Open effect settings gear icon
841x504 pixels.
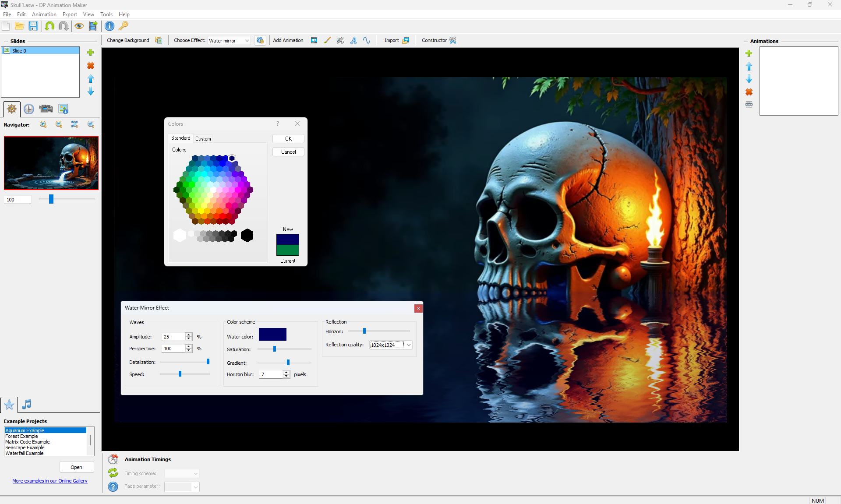260,40
